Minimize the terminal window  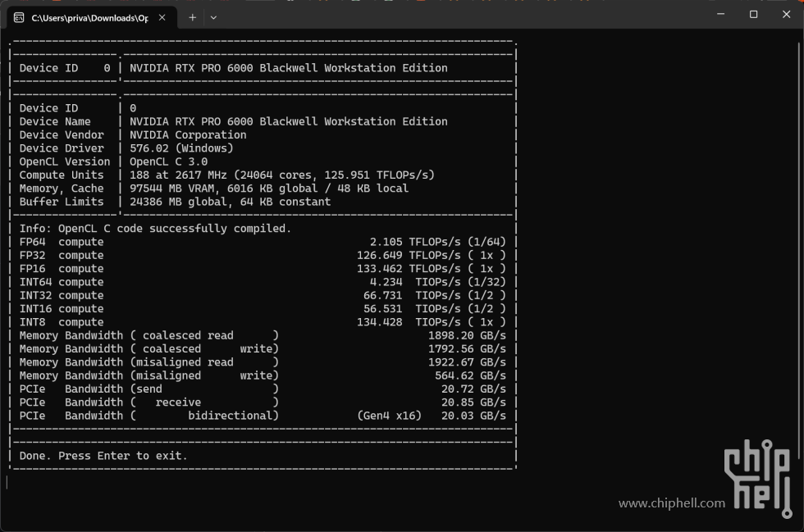[720, 15]
